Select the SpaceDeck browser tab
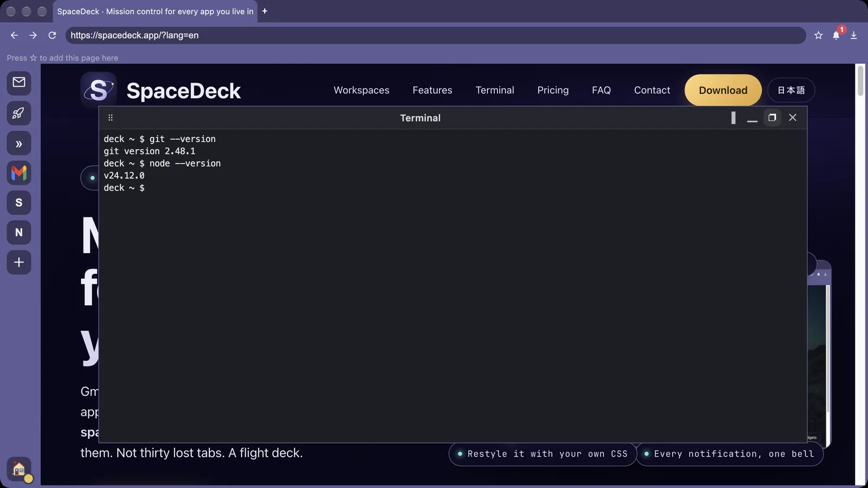Viewport: 868px width, 488px height. tap(155, 11)
